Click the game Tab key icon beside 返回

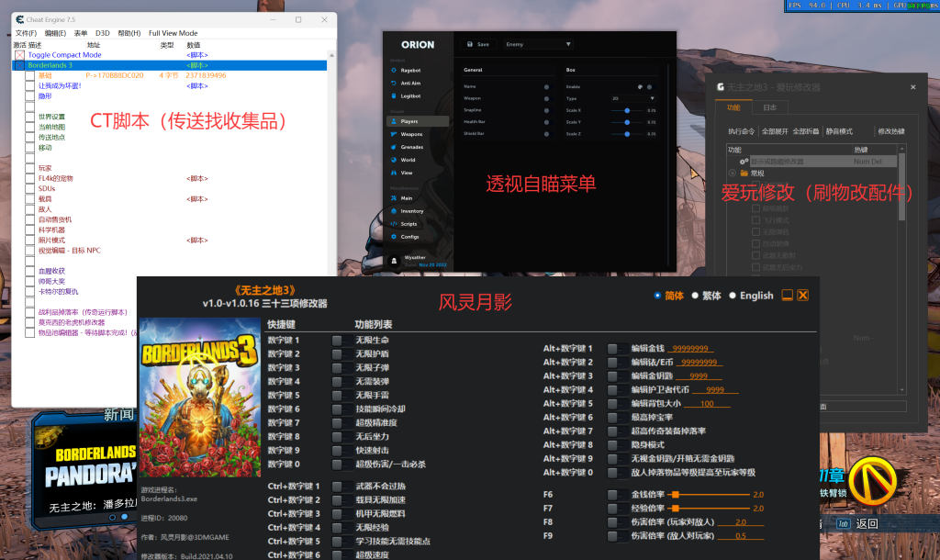point(843,524)
